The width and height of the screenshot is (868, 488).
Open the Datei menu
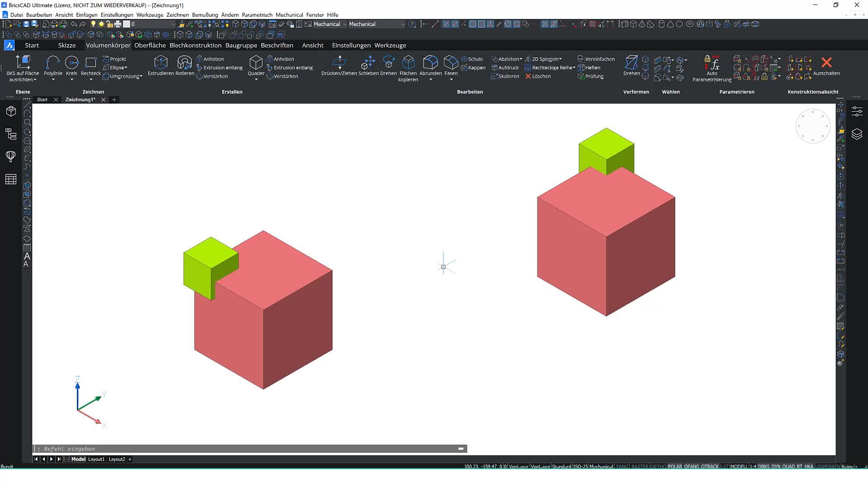pyautogui.click(x=16, y=15)
